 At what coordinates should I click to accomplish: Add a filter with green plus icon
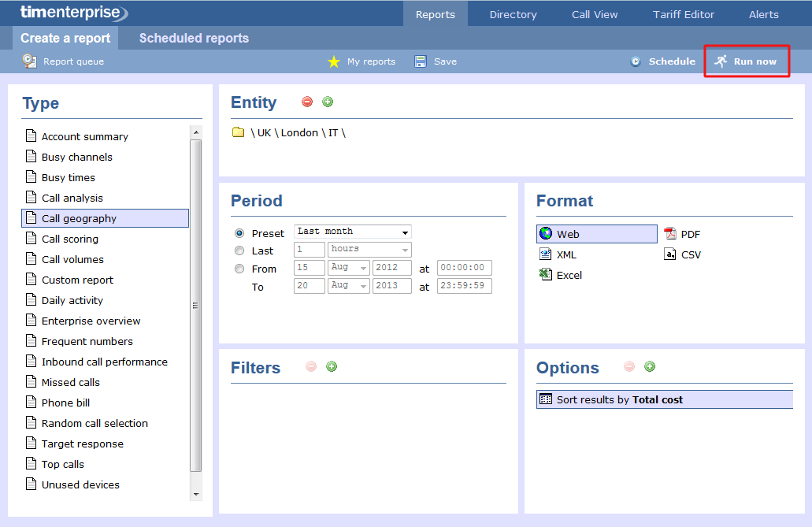pos(332,366)
